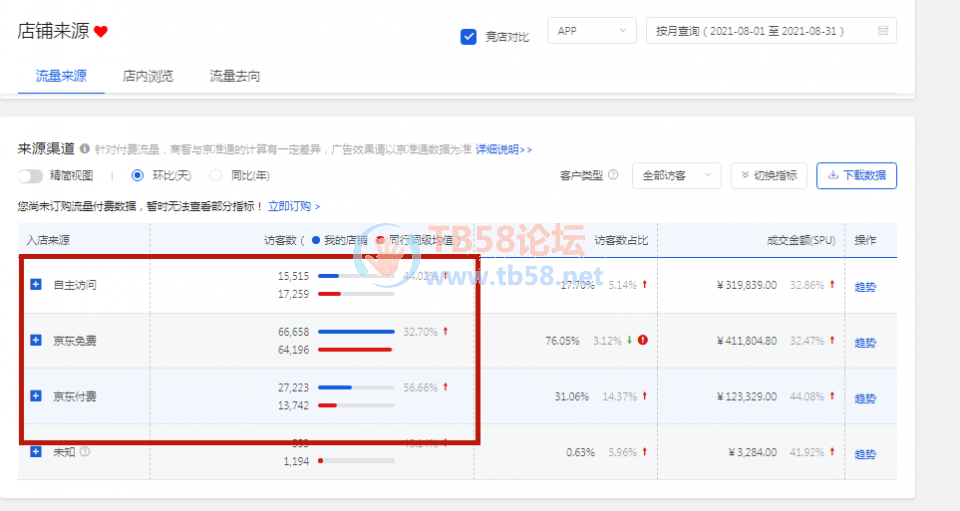Open the 切换指标 dropdown button
960x511 pixels.
coord(769,176)
